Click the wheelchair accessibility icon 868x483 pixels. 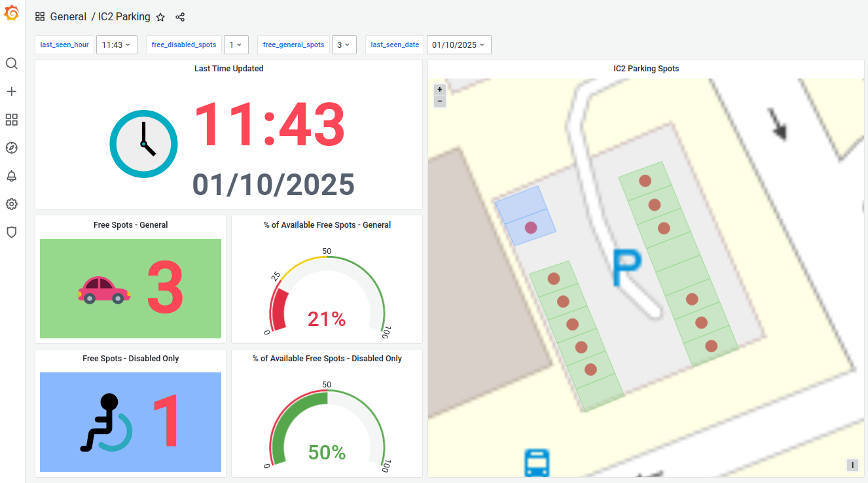(x=106, y=423)
